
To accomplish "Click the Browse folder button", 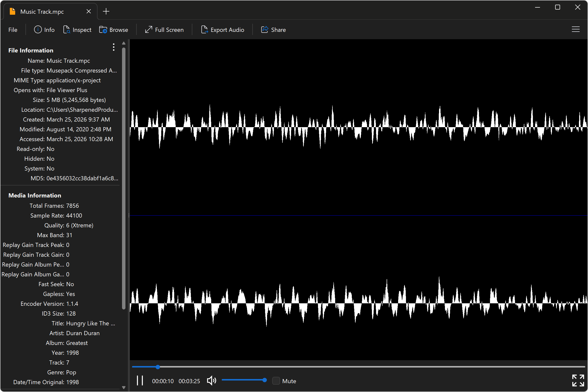I will [x=114, y=30].
